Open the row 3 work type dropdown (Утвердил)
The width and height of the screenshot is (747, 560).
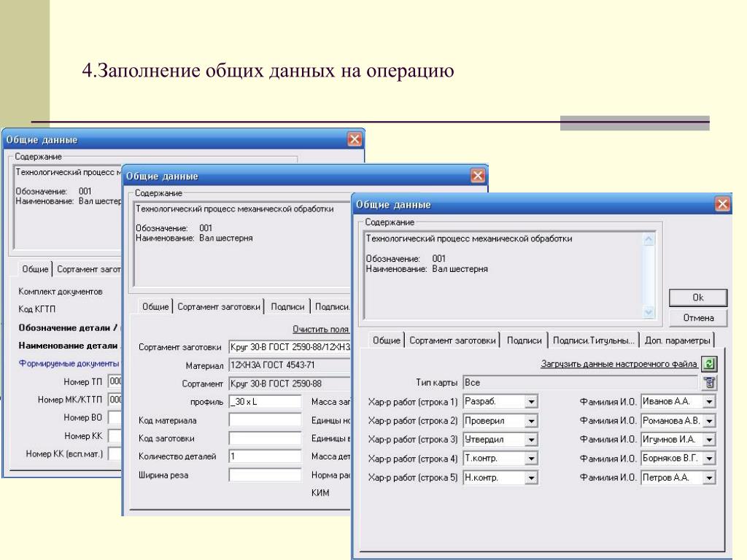point(531,440)
